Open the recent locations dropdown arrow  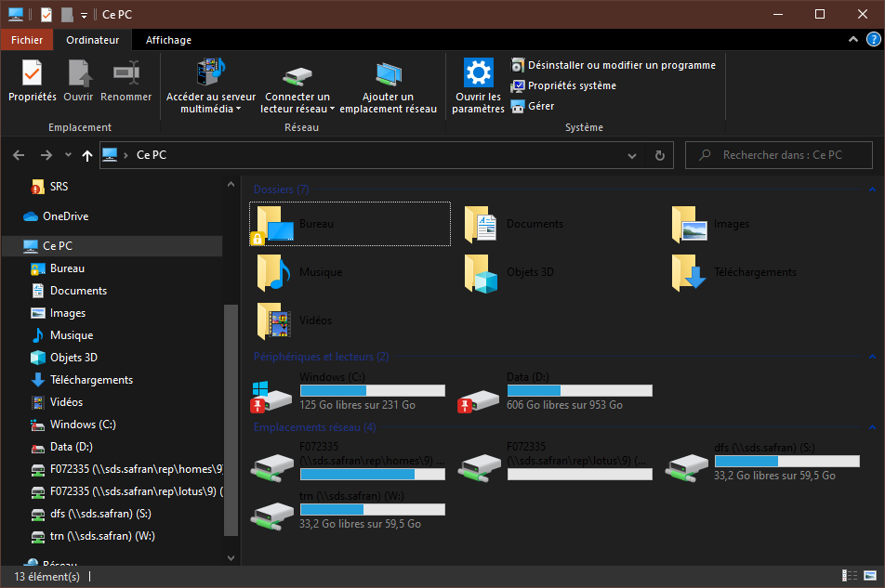[x=68, y=154]
